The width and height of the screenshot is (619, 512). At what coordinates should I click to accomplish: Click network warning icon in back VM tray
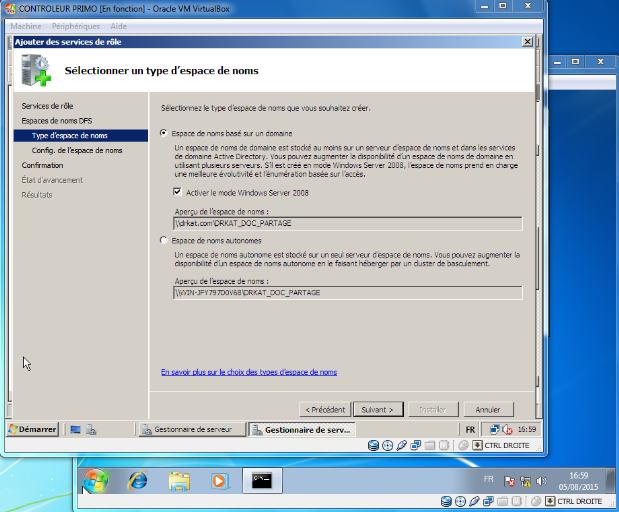click(x=525, y=481)
